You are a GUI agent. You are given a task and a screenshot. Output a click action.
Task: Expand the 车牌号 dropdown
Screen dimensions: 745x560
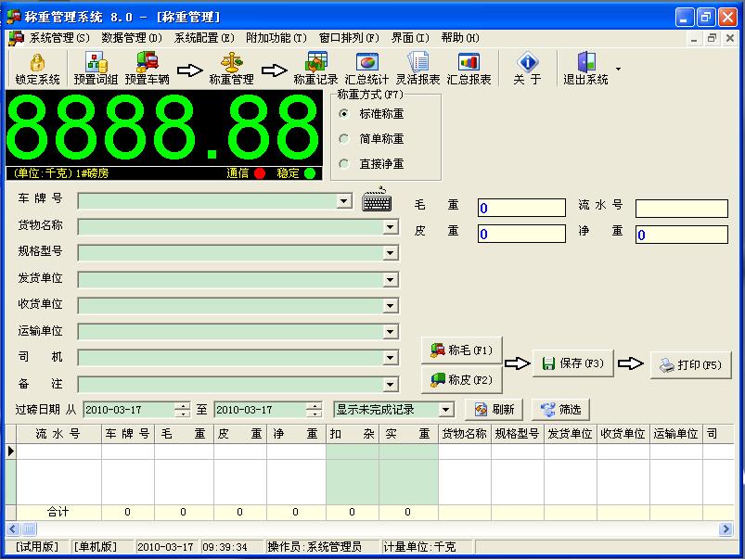343,201
